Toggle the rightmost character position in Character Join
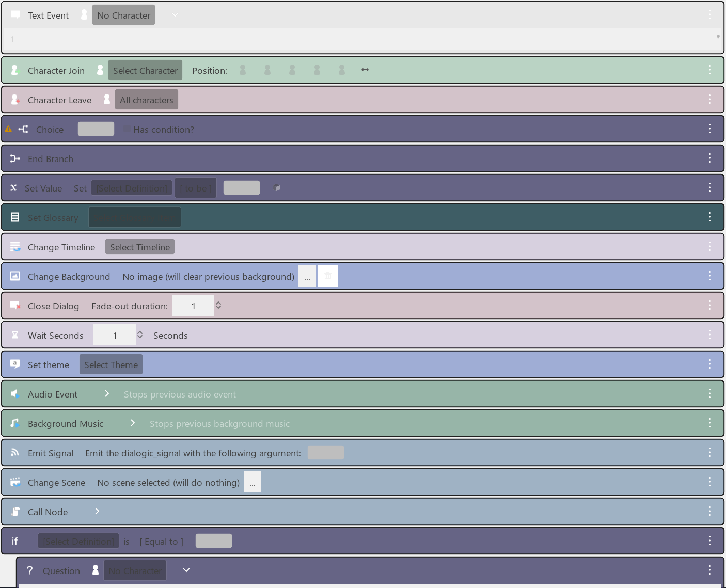726x588 pixels. click(341, 70)
